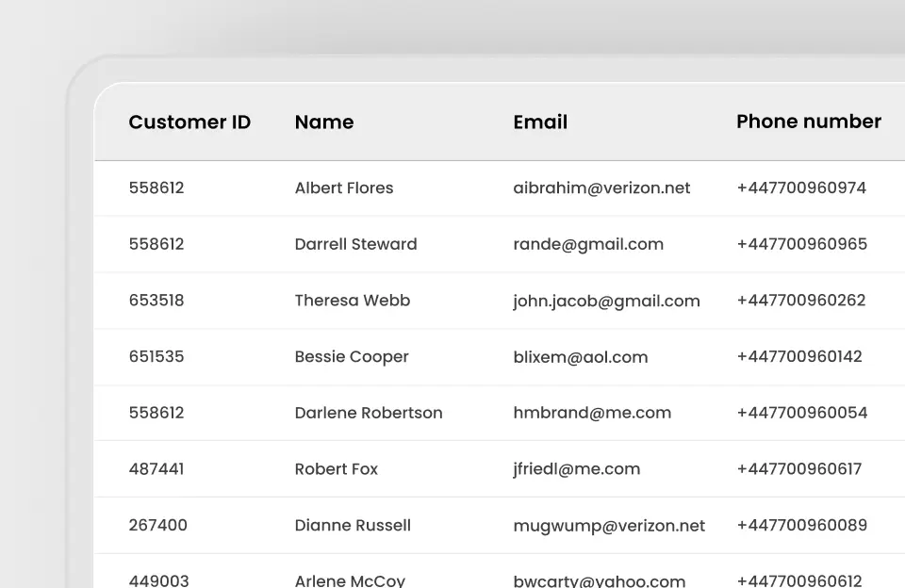
Task: Click phone number +447700960054
Action: (801, 413)
